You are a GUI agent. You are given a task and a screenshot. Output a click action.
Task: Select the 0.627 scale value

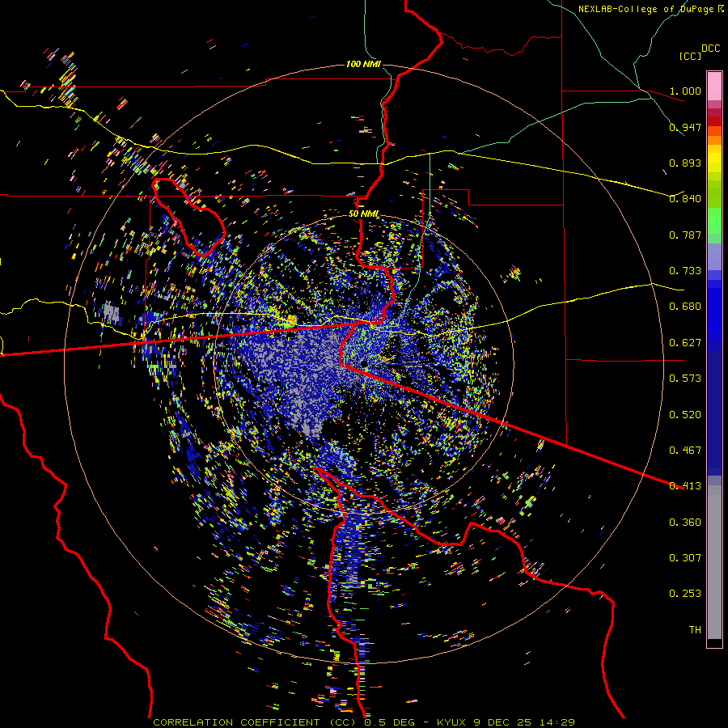tap(685, 343)
